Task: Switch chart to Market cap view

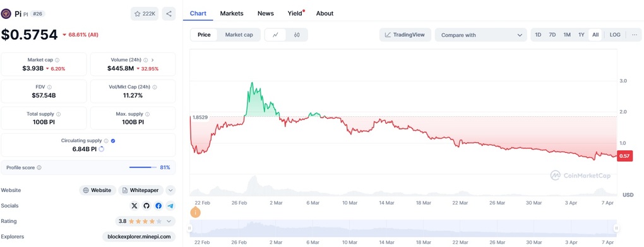Action: click(239, 35)
